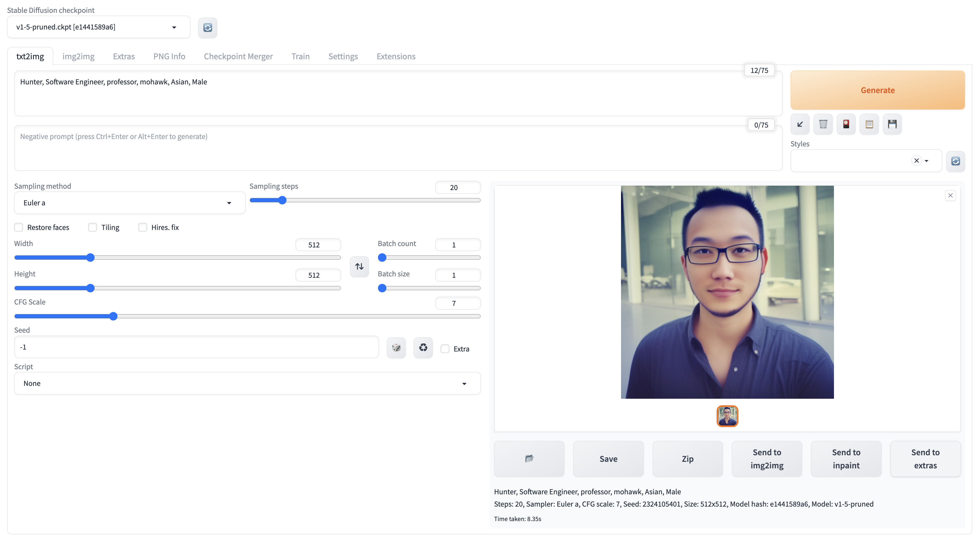Click the arrow icon to read last generation parameters
Screen dimensions: 980x538
tap(800, 124)
